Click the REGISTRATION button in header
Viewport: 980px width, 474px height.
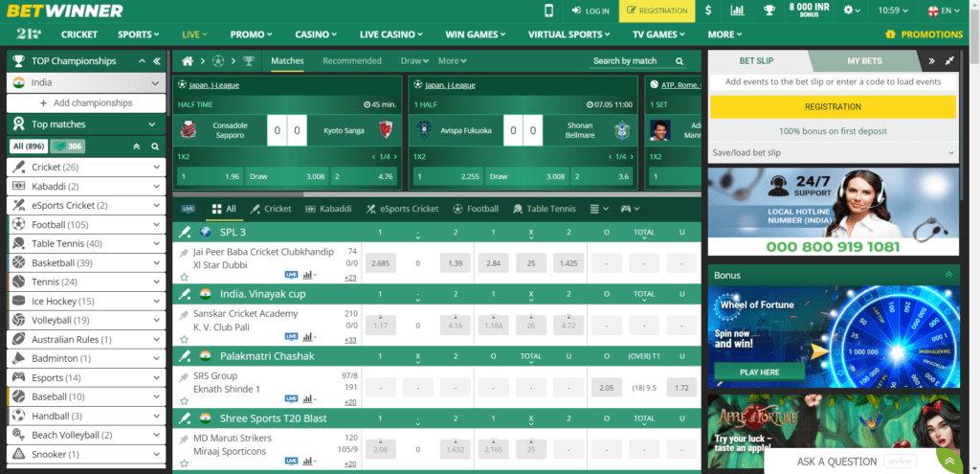tap(657, 11)
